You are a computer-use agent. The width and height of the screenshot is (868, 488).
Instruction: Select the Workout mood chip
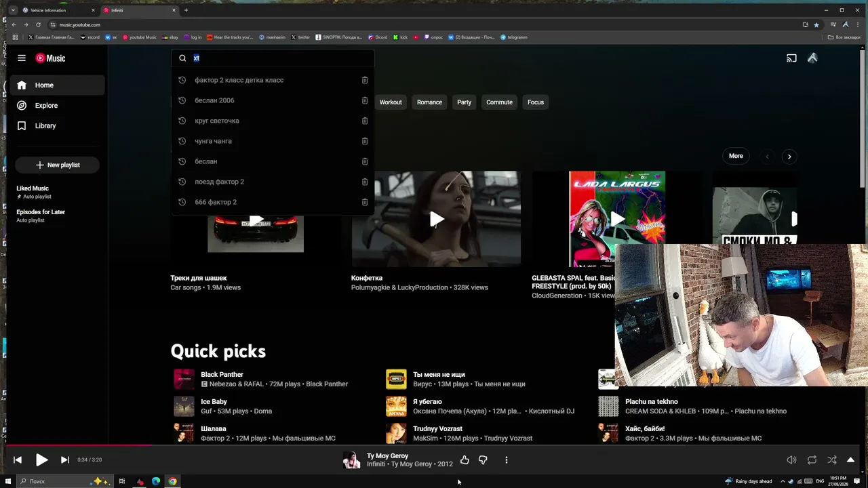(391, 102)
